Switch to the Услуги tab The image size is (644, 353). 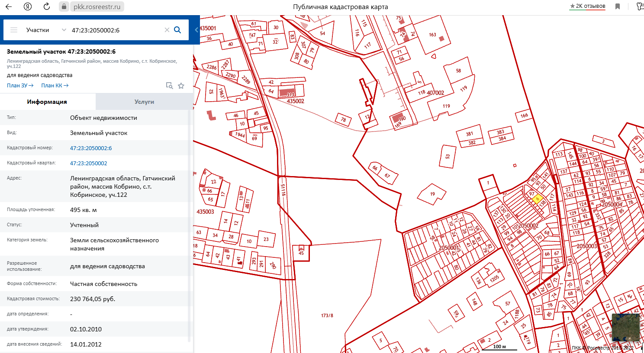point(144,102)
